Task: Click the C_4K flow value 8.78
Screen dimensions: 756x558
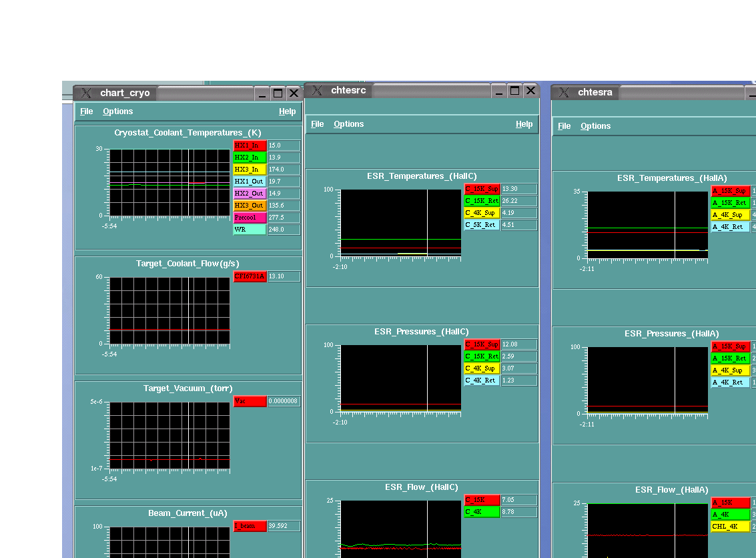Action: coord(518,512)
